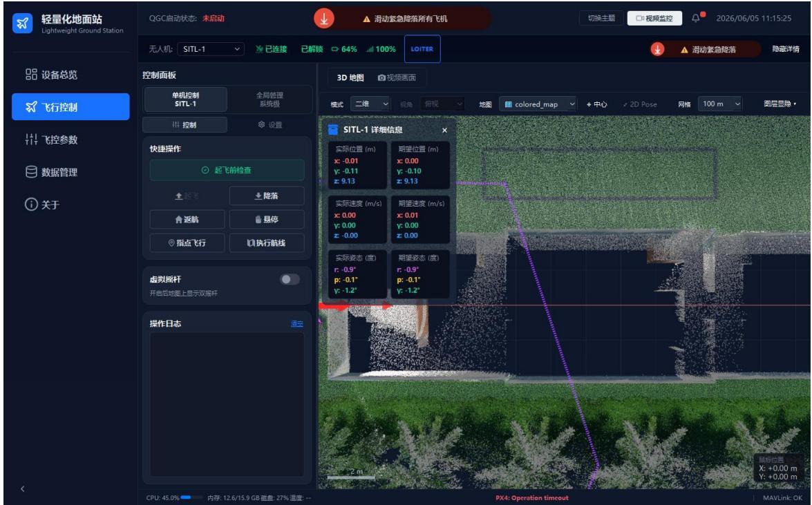The height and width of the screenshot is (505, 812).
Task: Click the Lightweight Ground Station airplane logo
Action: tap(22, 23)
